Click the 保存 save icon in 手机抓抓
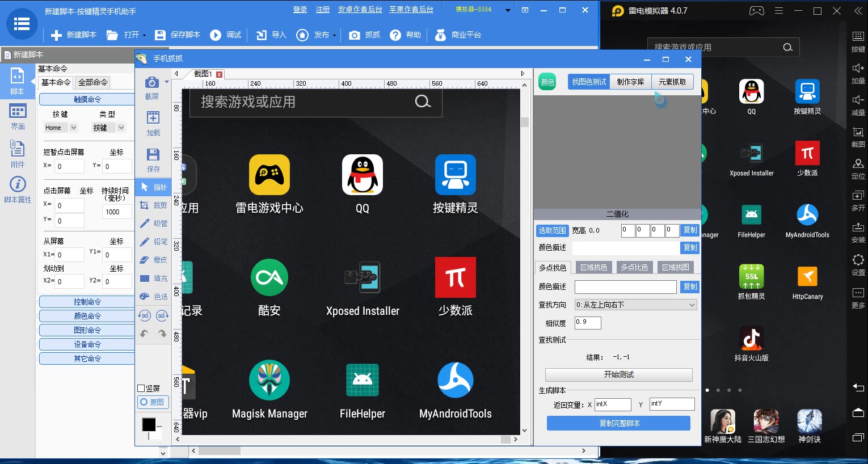Viewport: 868px width, 464px height. (x=153, y=161)
